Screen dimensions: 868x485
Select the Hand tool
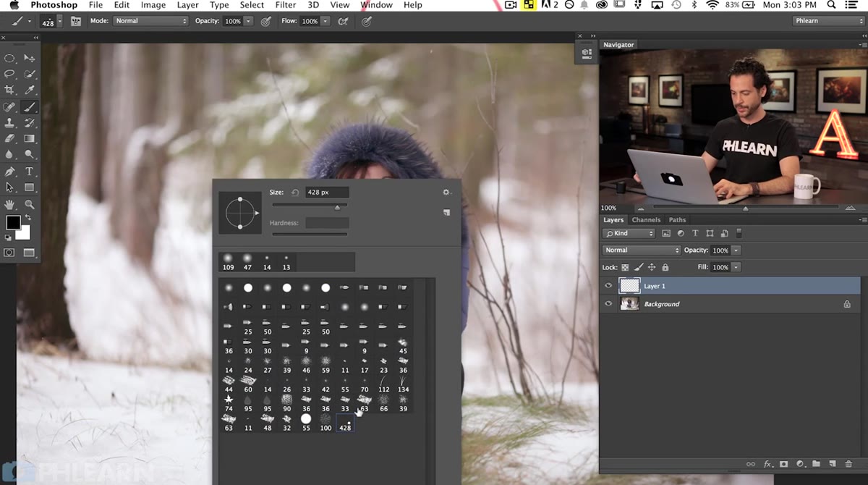click(10, 205)
